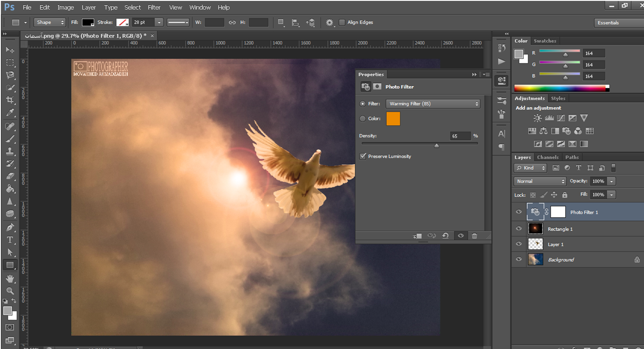
Task: Open the Window menu
Action: click(x=200, y=7)
